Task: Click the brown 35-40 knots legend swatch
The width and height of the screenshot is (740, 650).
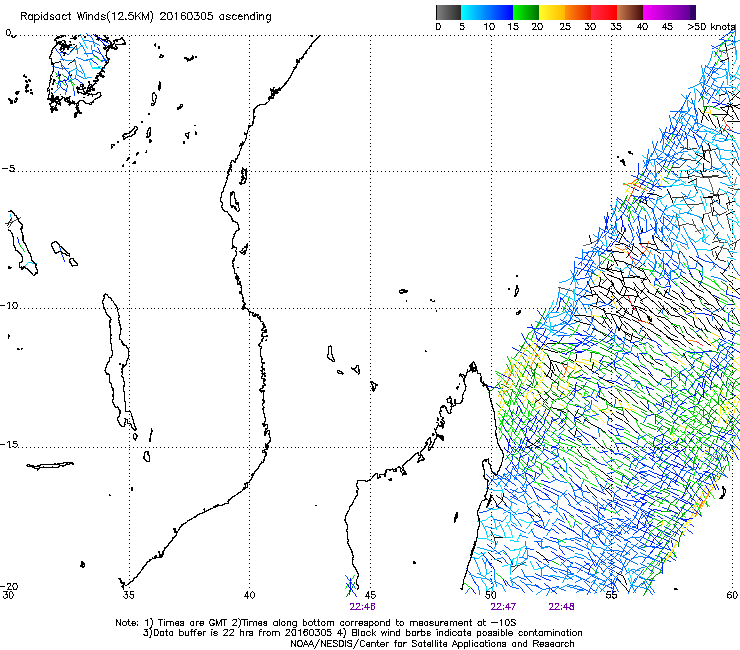Action: pyautogui.click(x=630, y=12)
